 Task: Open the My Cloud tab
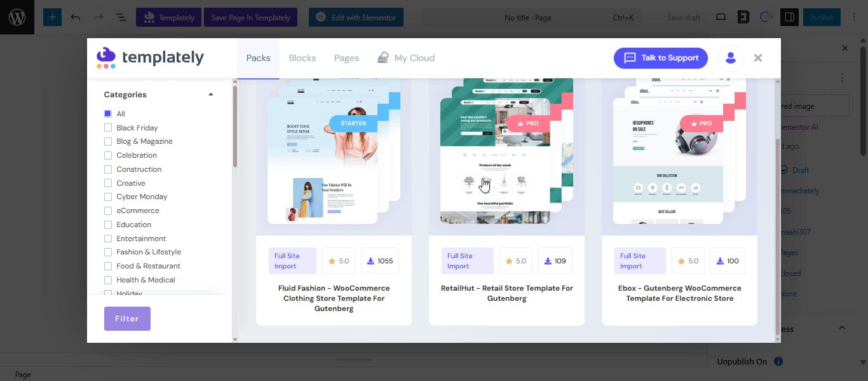pos(406,58)
